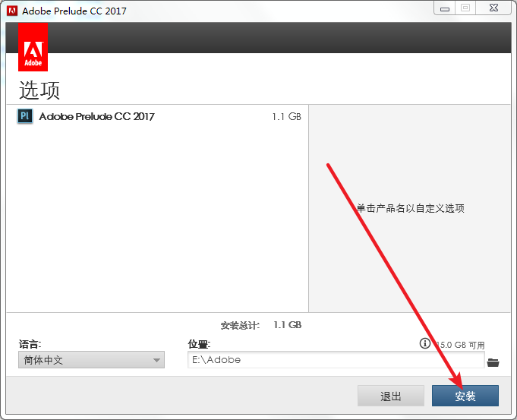Minimize the installer window

click(x=444, y=8)
